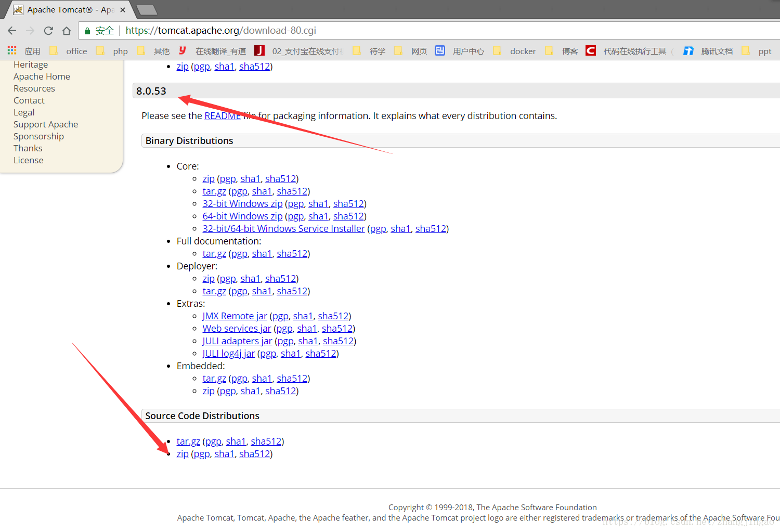Close the Apache Tomcat browser tab

click(x=123, y=10)
